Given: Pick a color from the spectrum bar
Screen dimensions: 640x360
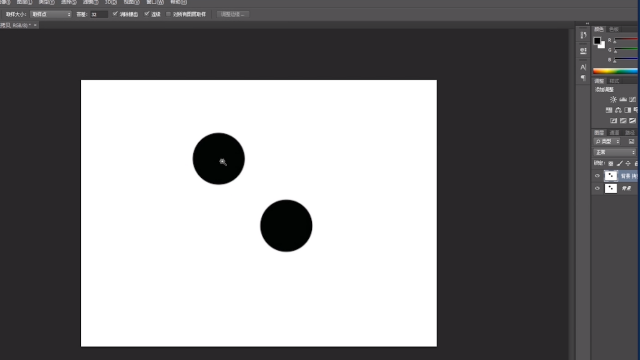Looking at the screenshot, I should tap(615, 71).
